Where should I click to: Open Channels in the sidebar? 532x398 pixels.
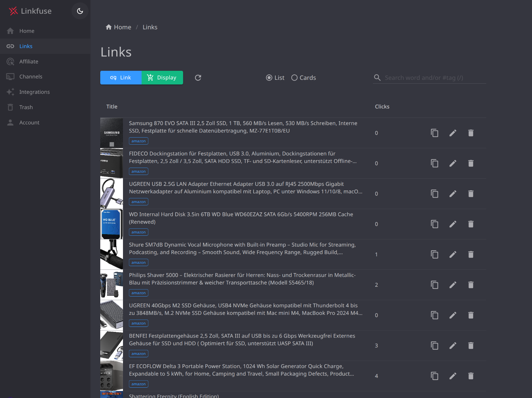click(x=45, y=76)
